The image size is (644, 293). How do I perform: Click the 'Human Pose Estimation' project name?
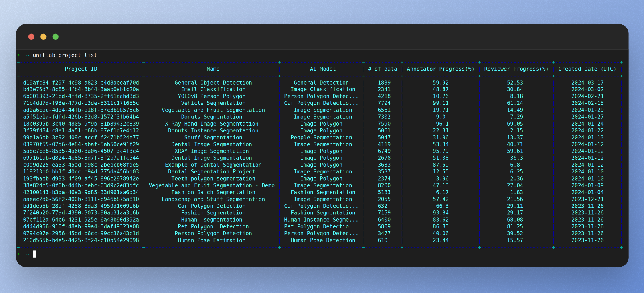point(211,240)
